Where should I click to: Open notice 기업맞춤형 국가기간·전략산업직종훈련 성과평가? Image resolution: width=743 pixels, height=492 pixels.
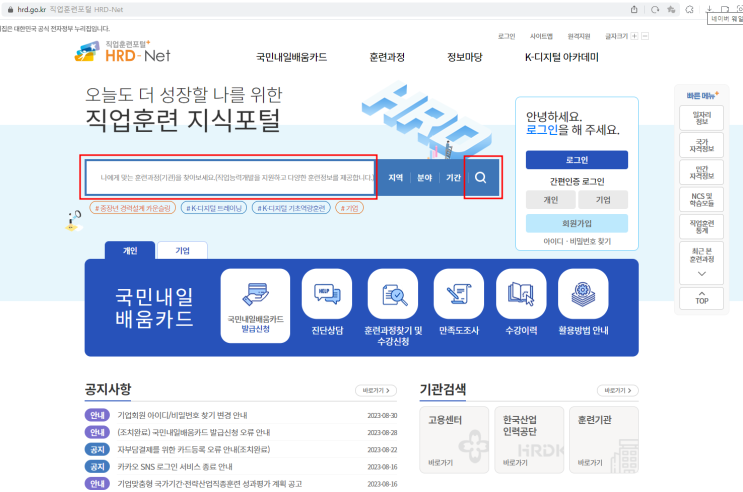pyautogui.click(x=209, y=483)
